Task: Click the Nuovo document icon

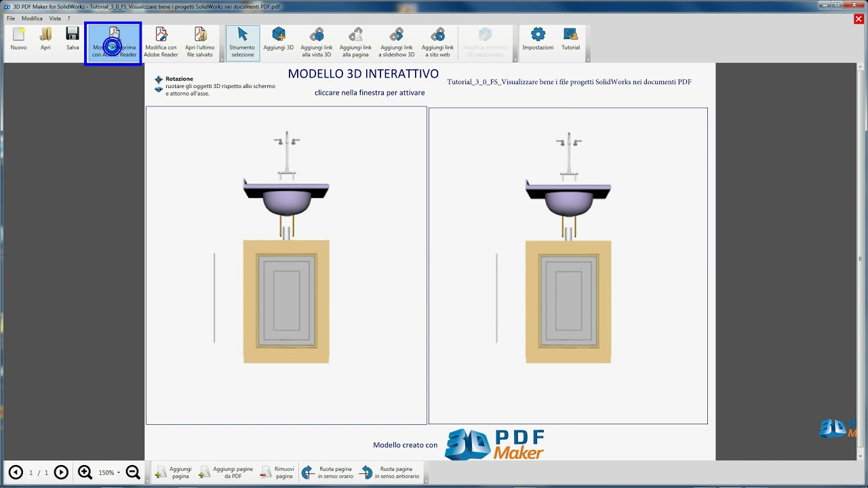Action: [x=18, y=39]
